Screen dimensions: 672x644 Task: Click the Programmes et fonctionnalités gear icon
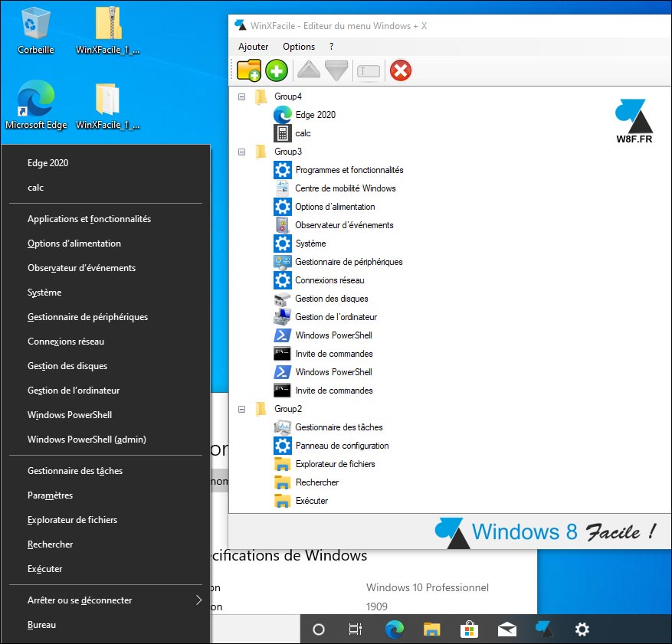(x=283, y=170)
